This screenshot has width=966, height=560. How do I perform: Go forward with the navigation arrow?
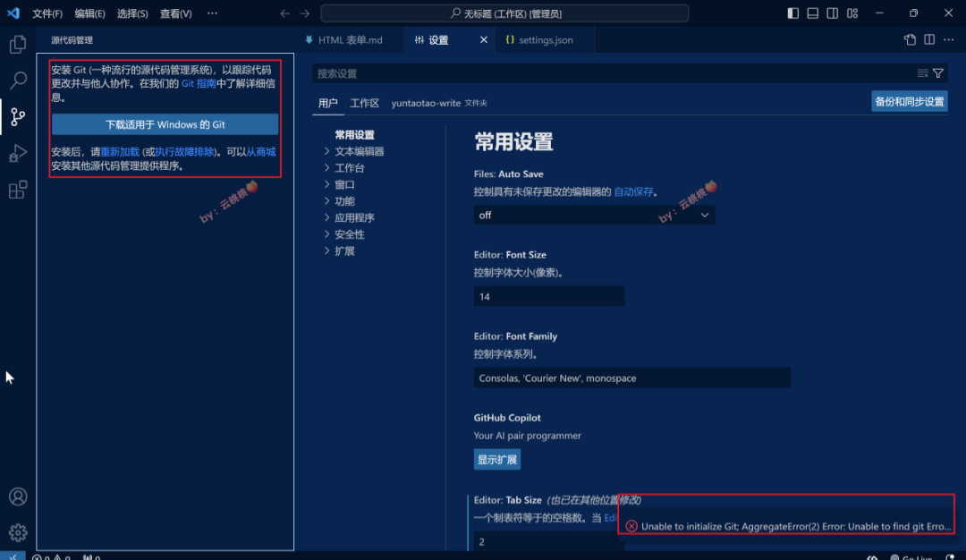point(304,13)
